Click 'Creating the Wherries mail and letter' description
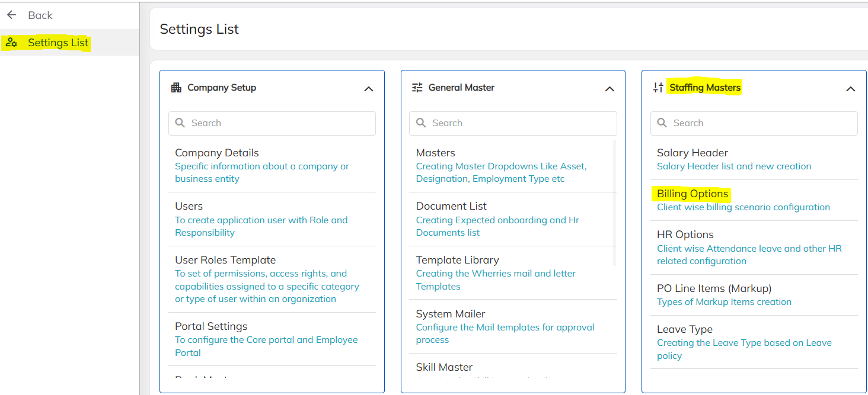The width and height of the screenshot is (868, 395). click(x=496, y=280)
